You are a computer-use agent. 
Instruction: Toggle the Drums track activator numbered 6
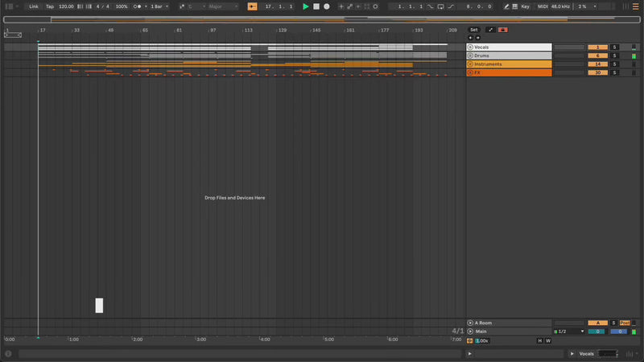(597, 56)
